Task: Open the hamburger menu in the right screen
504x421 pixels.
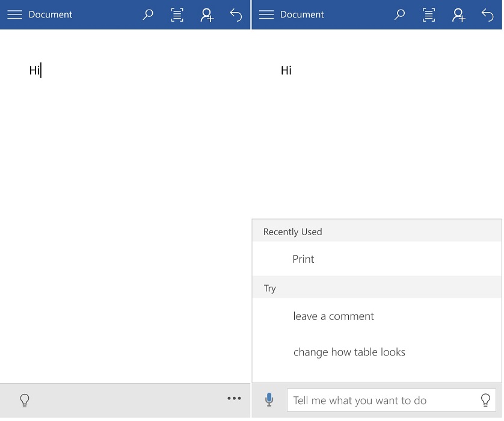Action: tap(266, 14)
